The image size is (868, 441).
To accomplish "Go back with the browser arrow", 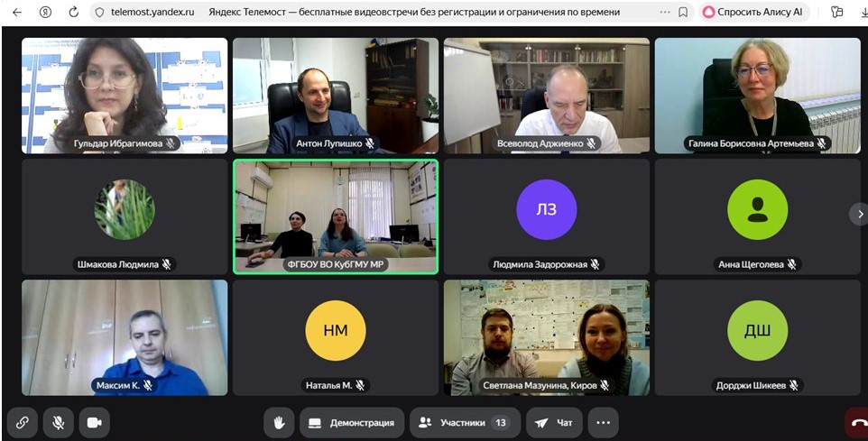I will pyautogui.click(x=17, y=12).
